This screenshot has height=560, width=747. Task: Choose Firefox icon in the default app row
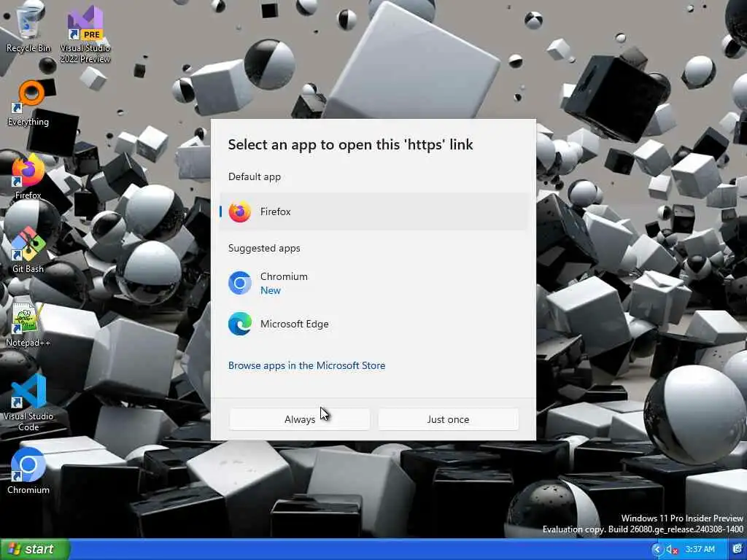tap(239, 212)
